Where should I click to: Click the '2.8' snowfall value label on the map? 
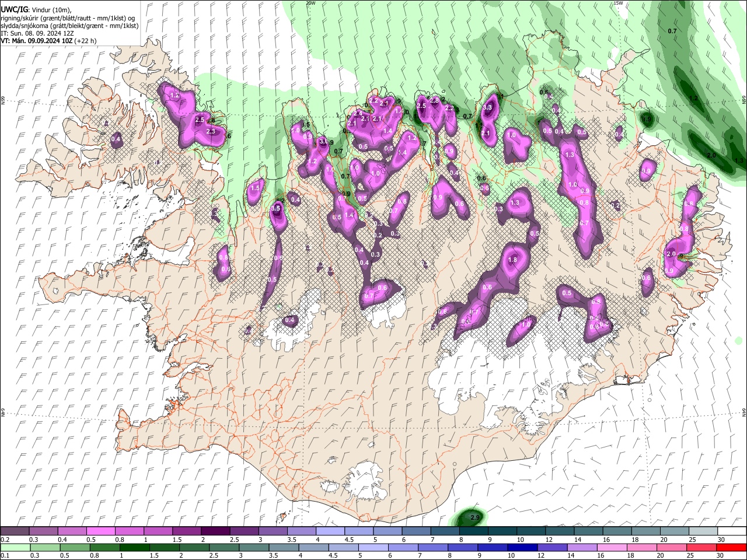pyautogui.click(x=434, y=100)
